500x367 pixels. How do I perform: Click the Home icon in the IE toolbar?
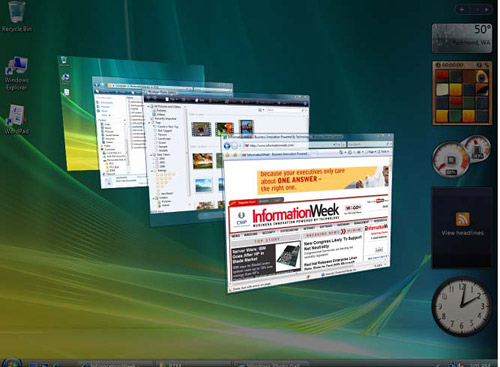click(x=342, y=152)
